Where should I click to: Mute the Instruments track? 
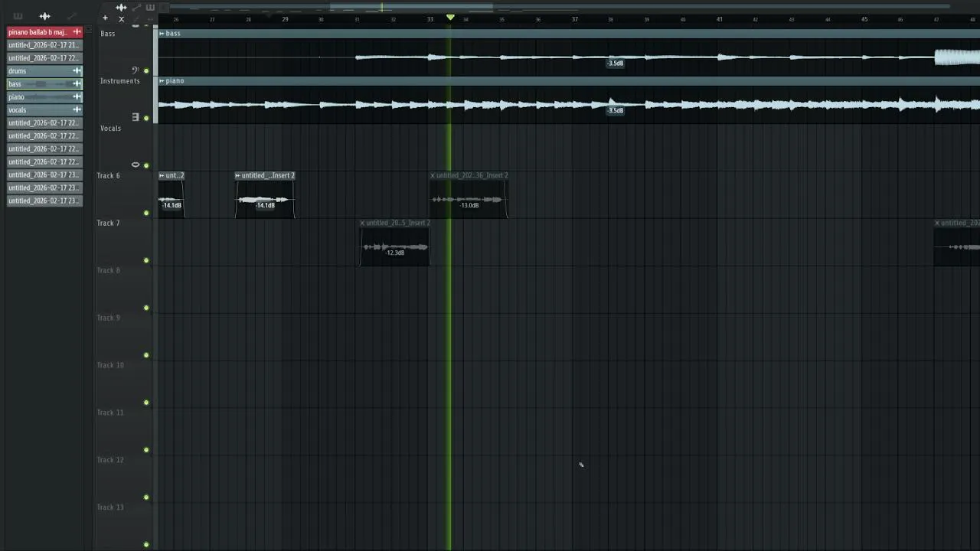tap(146, 119)
